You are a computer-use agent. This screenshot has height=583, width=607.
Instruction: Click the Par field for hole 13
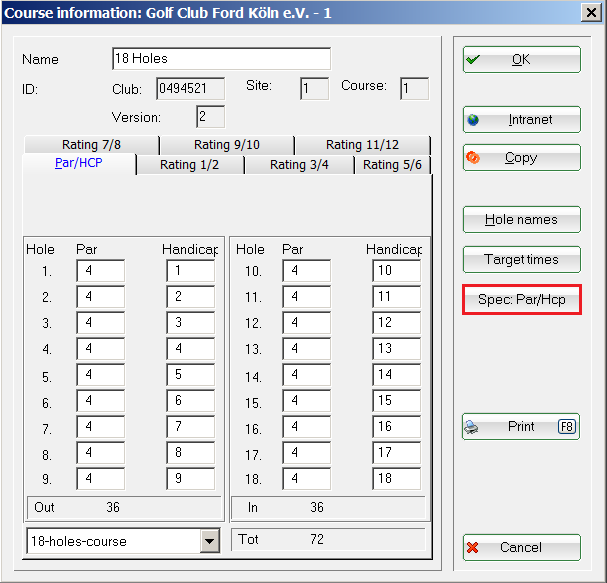pyautogui.click(x=307, y=348)
